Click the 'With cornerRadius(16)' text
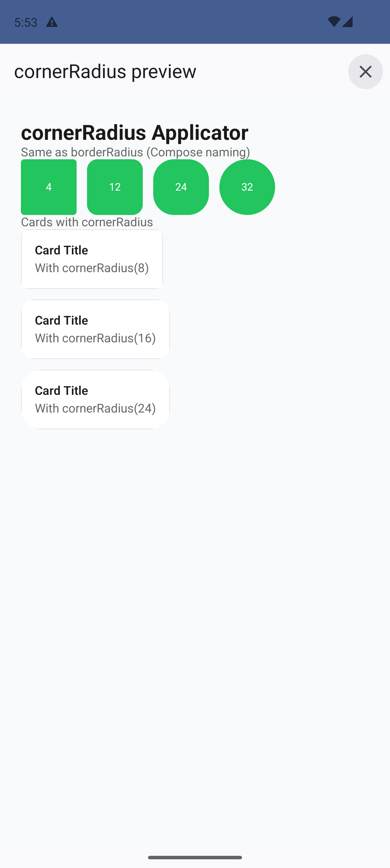Screen dimensions: 390x868 click(x=95, y=338)
